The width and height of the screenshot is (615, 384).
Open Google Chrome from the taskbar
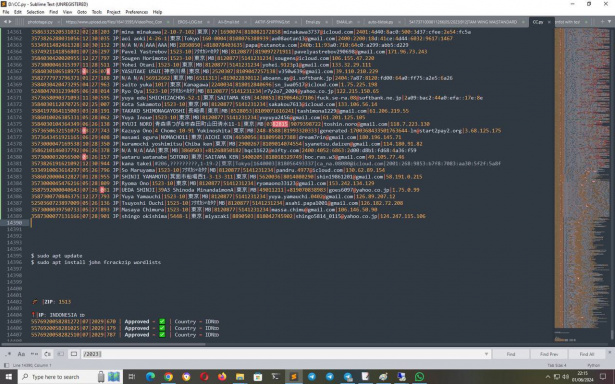168,377
